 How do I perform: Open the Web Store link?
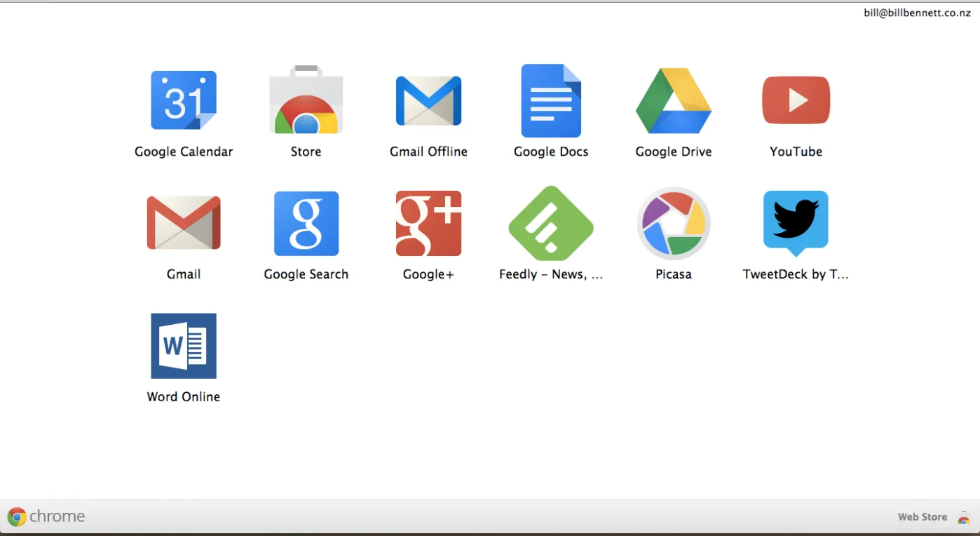click(x=923, y=517)
